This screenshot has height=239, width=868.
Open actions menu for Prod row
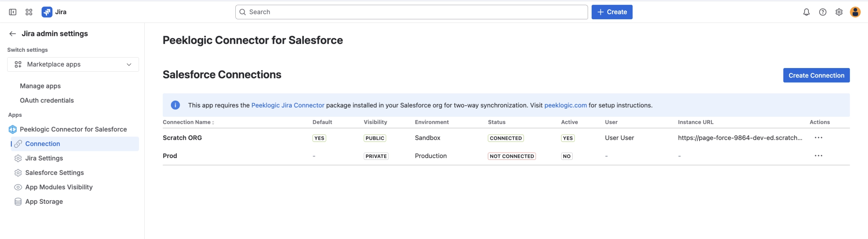click(818, 156)
